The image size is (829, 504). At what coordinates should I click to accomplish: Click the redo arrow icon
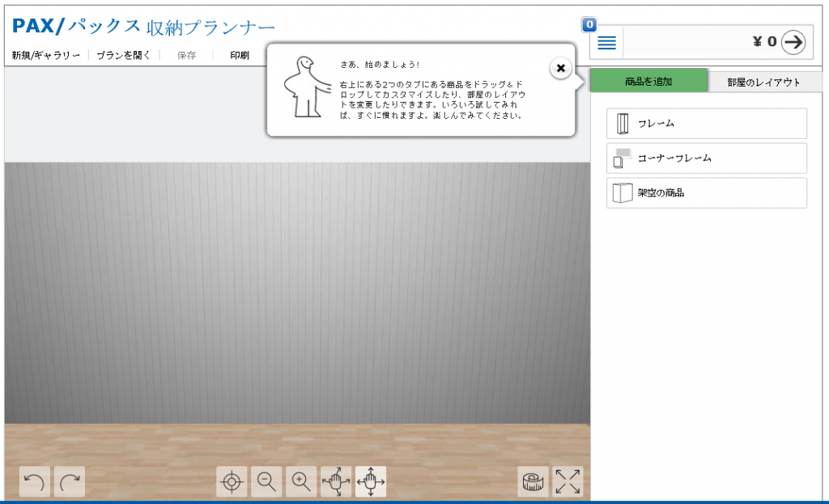tap(70, 481)
